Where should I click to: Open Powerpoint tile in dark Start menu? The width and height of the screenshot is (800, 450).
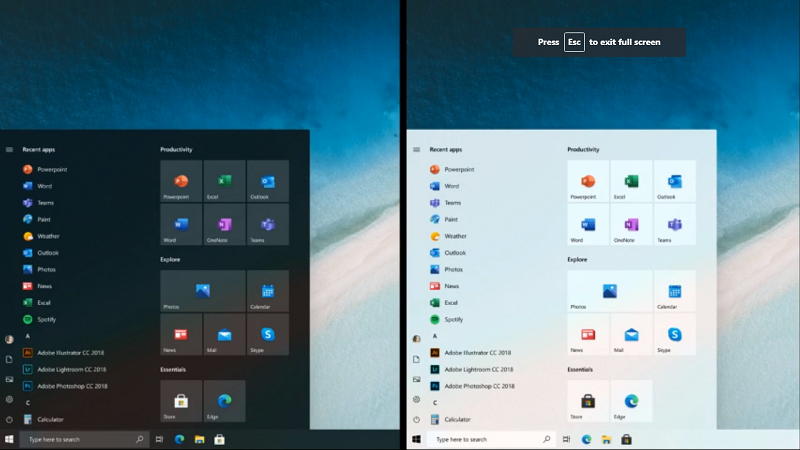[181, 181]
